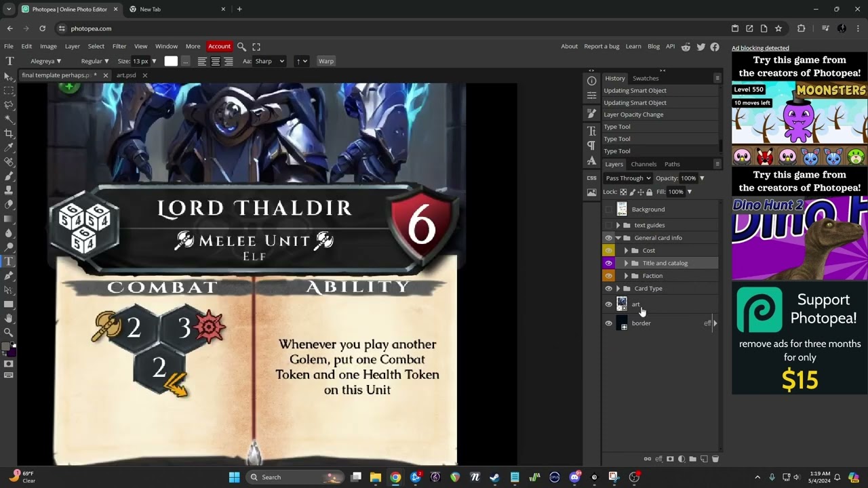Open the Learn link
Image resolution: width=868 pixels, height=488 pixels.
click(633, 46)
